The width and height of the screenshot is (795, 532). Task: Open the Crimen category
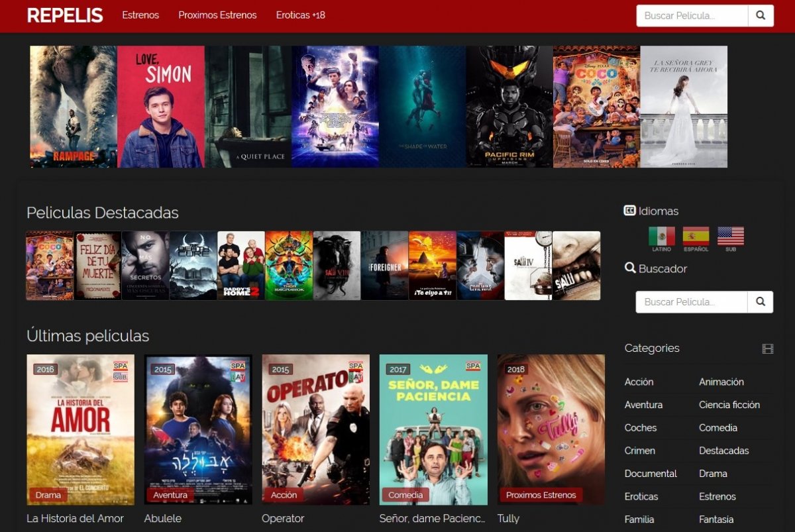pos(640,451)
